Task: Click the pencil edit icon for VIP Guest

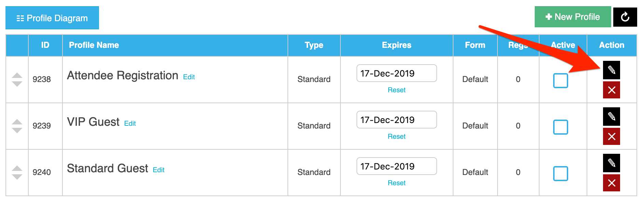Action: point(611,117)
